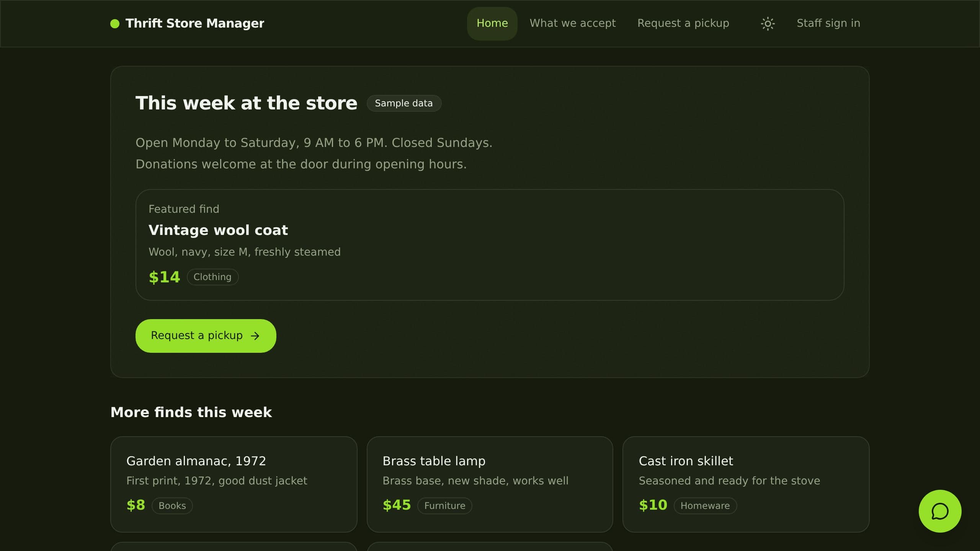Select Request a pickup in navigation
Image resolution: width=980 pixels, height=551 pixels.
coord(683,23)
